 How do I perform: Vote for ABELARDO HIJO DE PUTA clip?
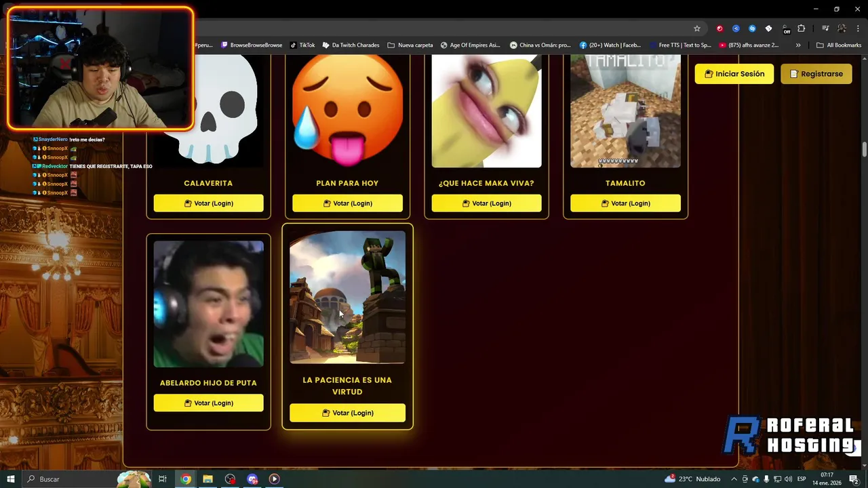pos(208,403)
